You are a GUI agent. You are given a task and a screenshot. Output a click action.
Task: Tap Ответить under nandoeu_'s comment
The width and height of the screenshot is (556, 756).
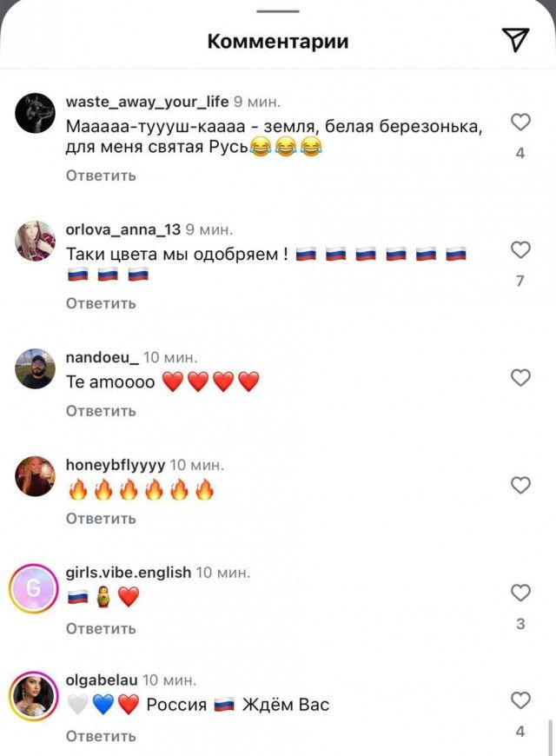click(x=101, y=411)
